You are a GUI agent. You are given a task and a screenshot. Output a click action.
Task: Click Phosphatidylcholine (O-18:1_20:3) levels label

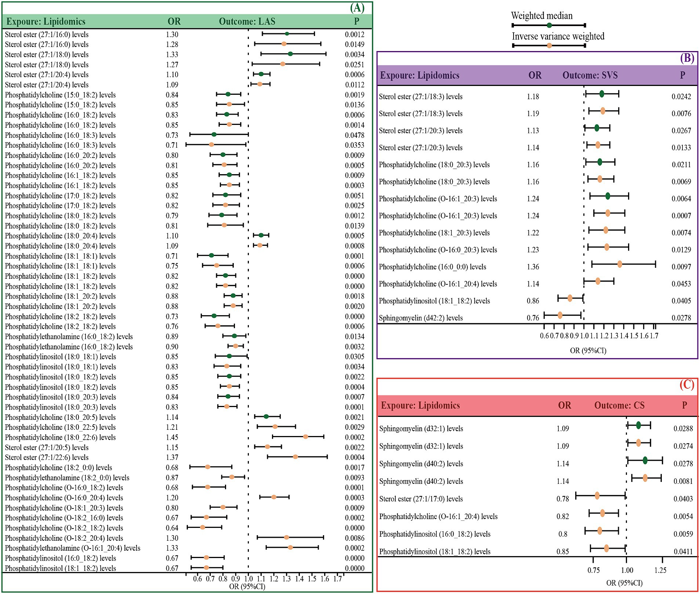64,508
